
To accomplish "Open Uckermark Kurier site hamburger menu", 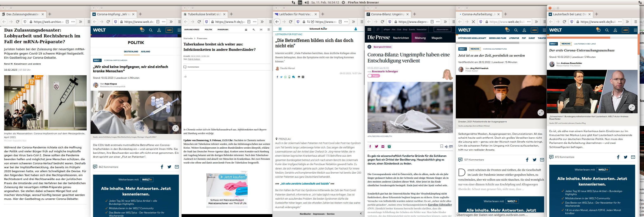I will pos(280,29).
